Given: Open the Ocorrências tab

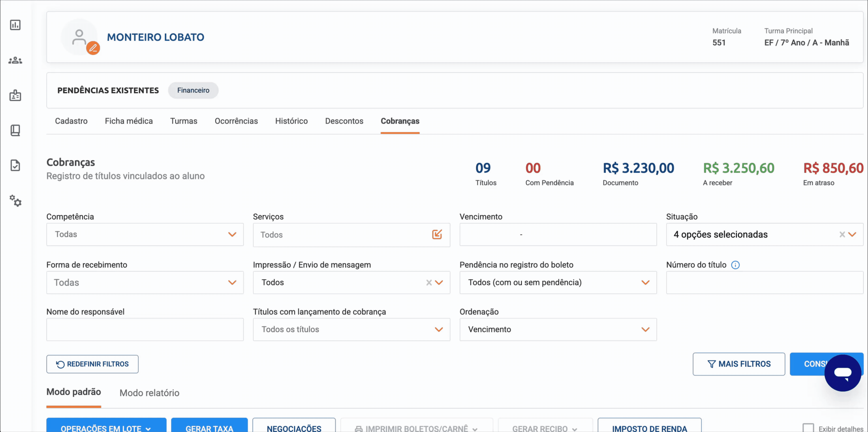Looking at the screenshot, I should tap(236, 121).
